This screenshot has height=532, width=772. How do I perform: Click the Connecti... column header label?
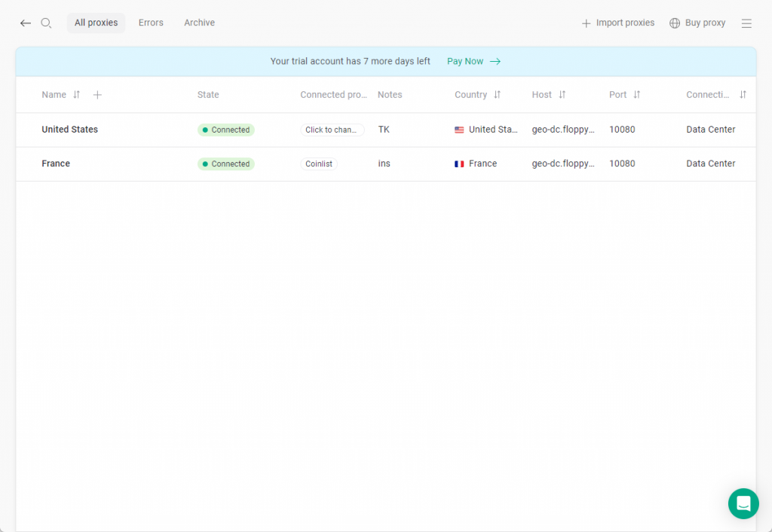708,94
